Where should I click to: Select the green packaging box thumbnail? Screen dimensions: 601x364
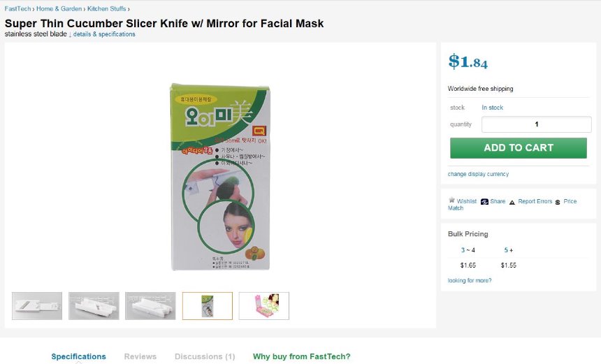pyautogui.click(x=208, y=306)
